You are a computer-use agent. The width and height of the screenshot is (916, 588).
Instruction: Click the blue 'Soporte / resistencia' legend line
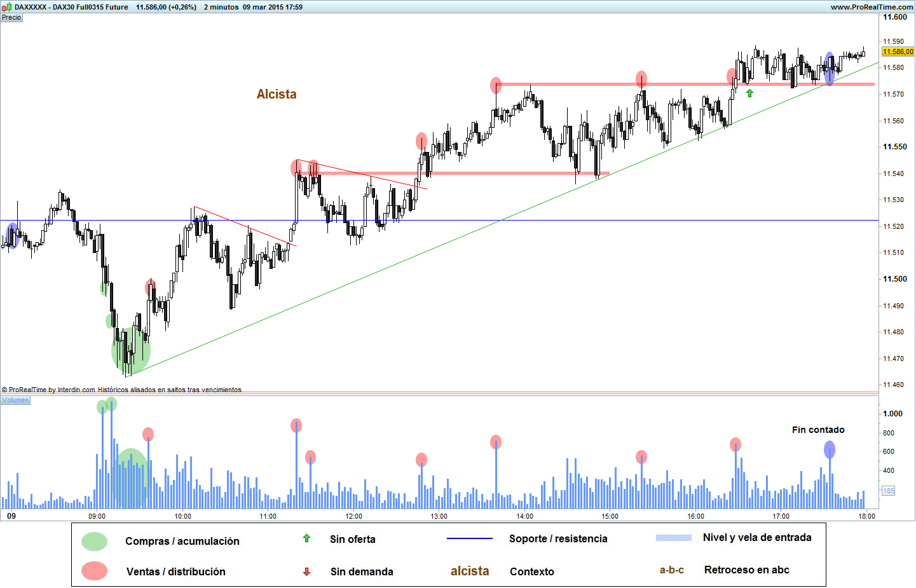click(x=469, y=538)
